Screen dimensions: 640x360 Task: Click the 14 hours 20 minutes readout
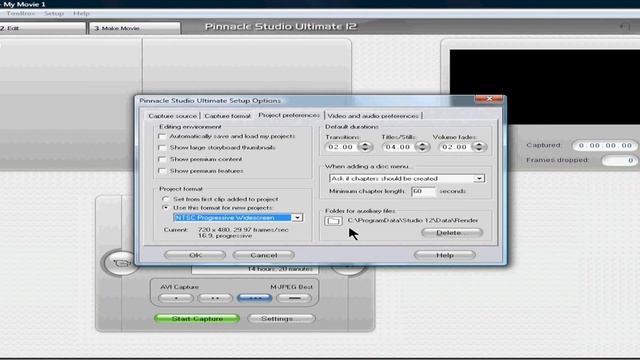click(255, 269)
